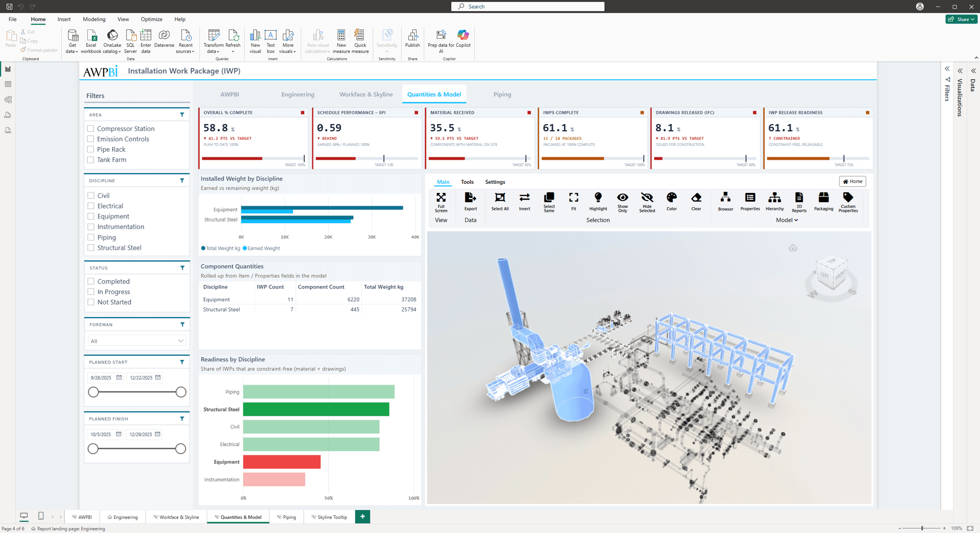Connect to SQL Server data
980x533 pixels.
click(131, 41)
